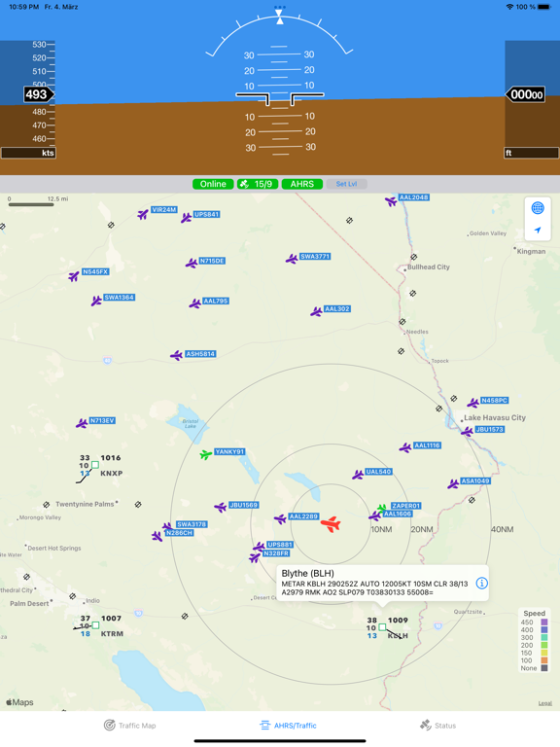The width and height of the screenshot is (560, 747).
Task: Tap the Set Lvl button
Action: coord(347,184)
